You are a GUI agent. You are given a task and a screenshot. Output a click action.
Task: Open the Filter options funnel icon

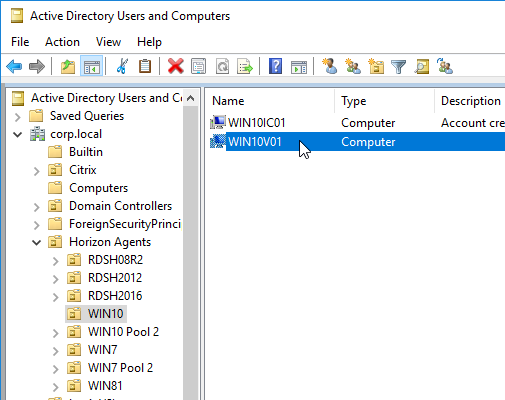tap(398, 67)
